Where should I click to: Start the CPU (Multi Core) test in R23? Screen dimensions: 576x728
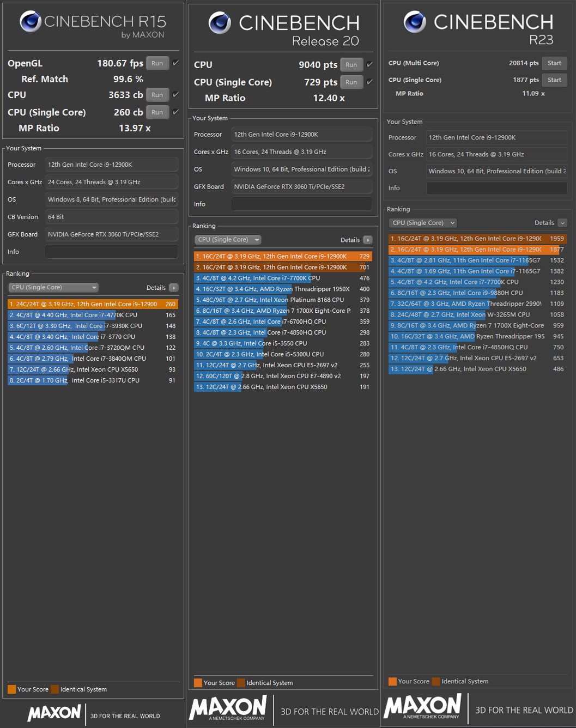554,63
